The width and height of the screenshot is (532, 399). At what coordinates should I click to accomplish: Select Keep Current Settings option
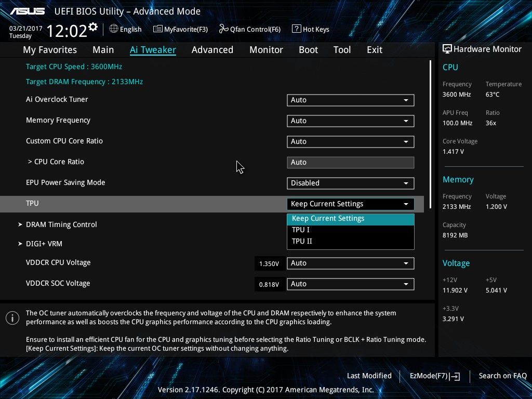pyautogui.click(x=351, y=219)
